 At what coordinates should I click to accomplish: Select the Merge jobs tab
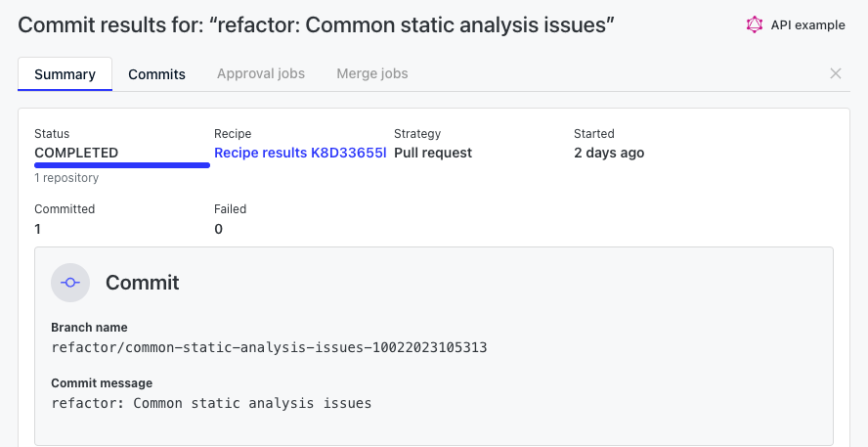(372, 73)
